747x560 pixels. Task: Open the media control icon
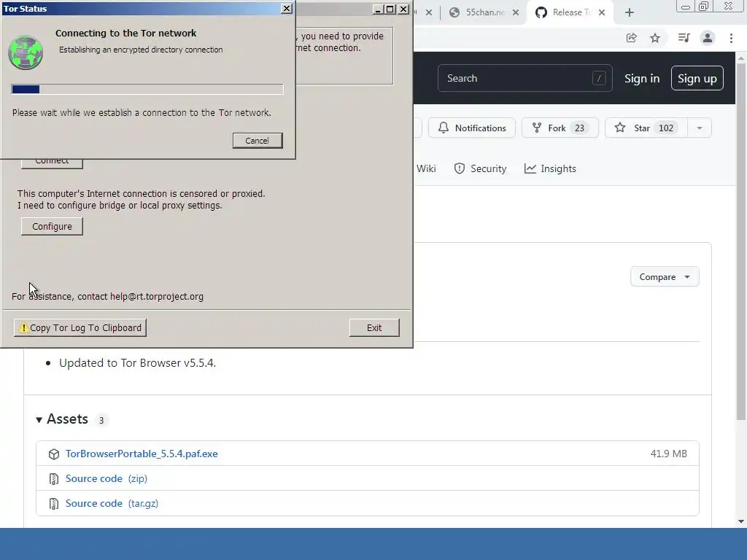point(684,38)
